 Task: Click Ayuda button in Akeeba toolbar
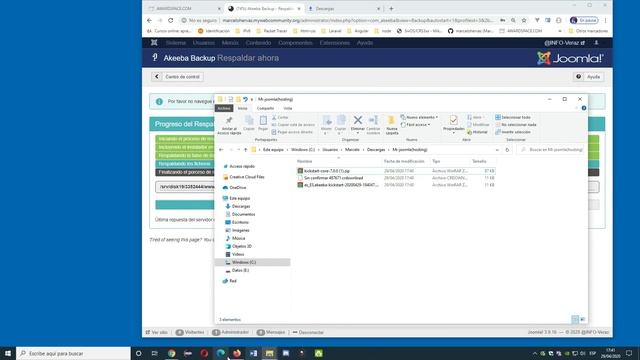coord(589,77)
